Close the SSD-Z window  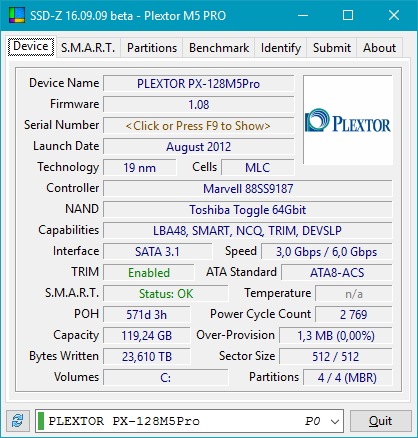(394, 15)
